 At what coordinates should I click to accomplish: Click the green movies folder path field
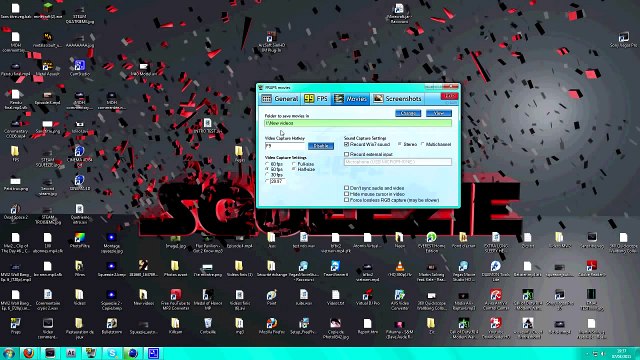point(358,123)
